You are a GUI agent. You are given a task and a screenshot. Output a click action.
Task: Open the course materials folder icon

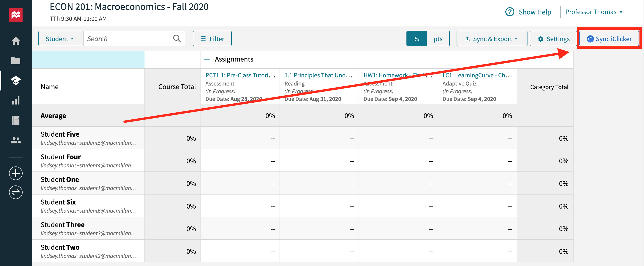[16, 60]
